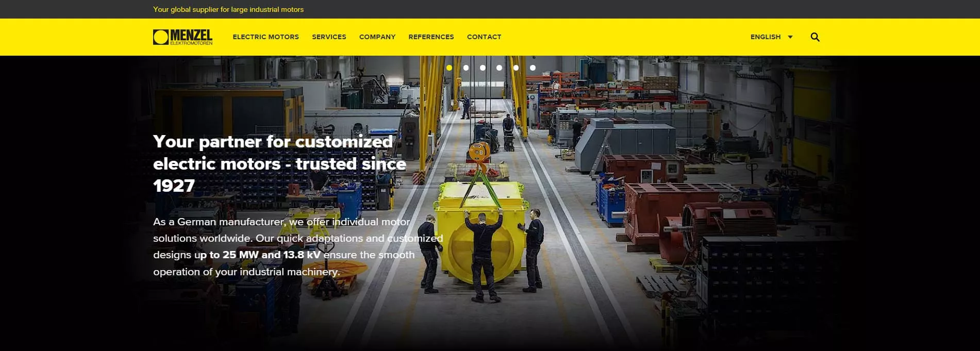
Task: Click the Menzel Elektromotoren logo
Action: click(182, 37)
